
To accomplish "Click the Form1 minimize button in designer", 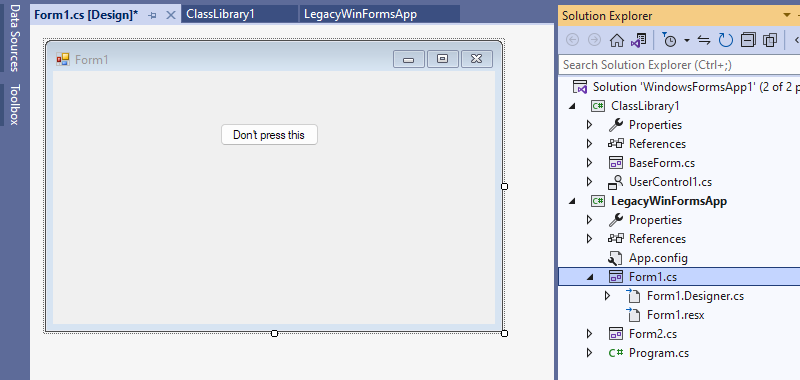I will 409,59.
